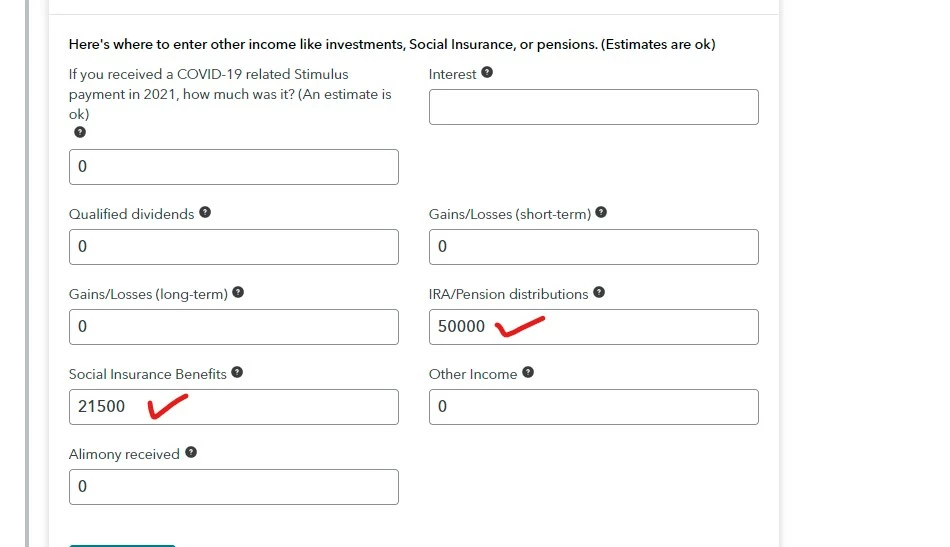View help for Social Insurance Benefits
This screenshot has width=950, height=547.
point(237,373)
